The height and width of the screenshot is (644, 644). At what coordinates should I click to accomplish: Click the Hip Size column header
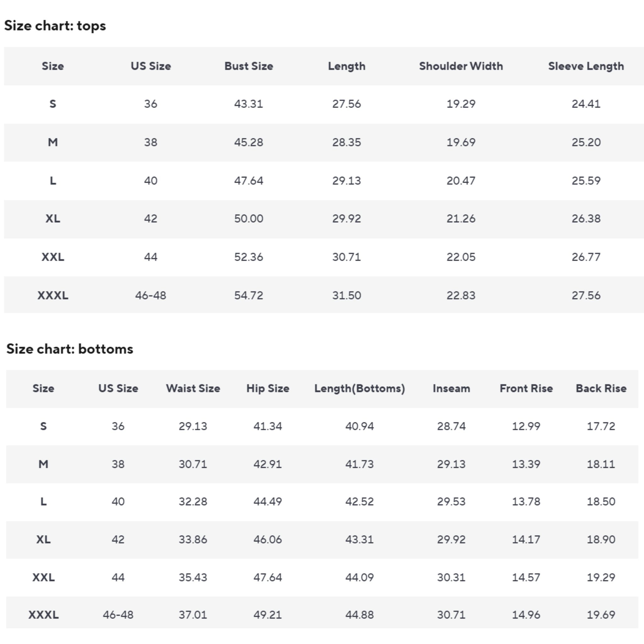[x=268, y=388]
